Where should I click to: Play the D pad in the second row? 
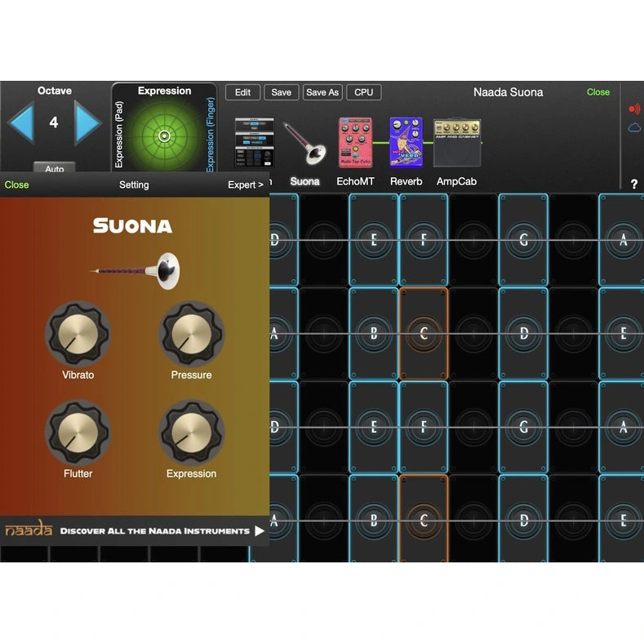click(523, 334)
